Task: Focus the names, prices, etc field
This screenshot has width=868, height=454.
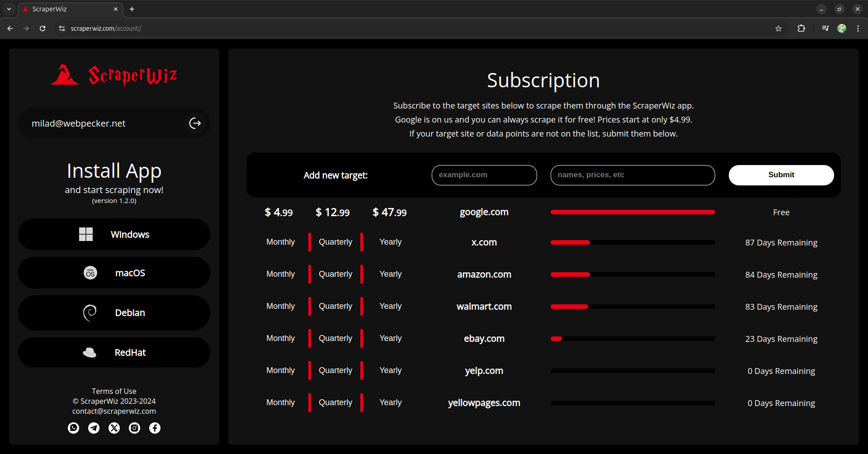Action: 632,175
